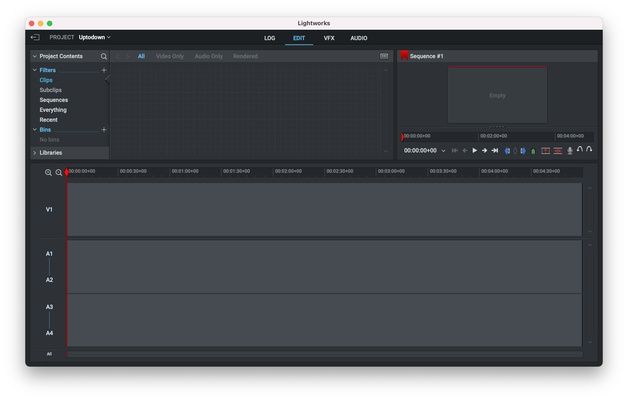Click the viewer ruler at 00:02:00+00
The width and height of the screenshot is (628, 400).
pyautogui.click(x=494, y=136)
